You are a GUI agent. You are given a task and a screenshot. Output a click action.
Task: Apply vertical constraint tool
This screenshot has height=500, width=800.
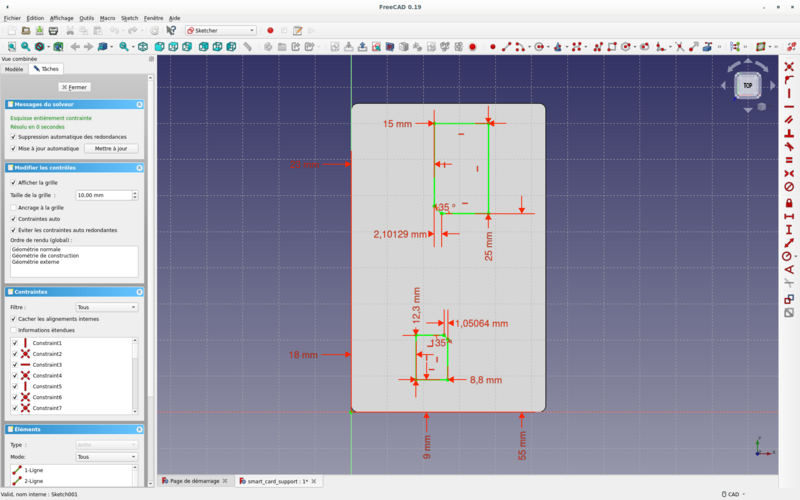789,93
